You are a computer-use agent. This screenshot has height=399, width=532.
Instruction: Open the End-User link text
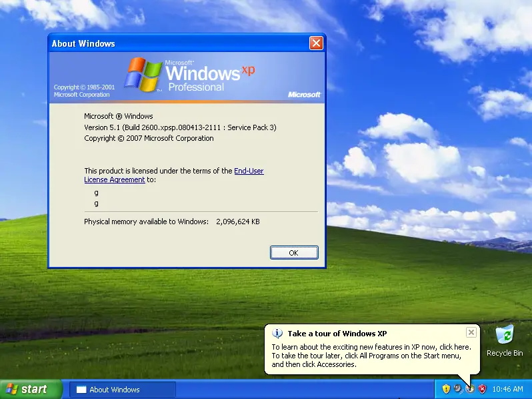[249, 171]
